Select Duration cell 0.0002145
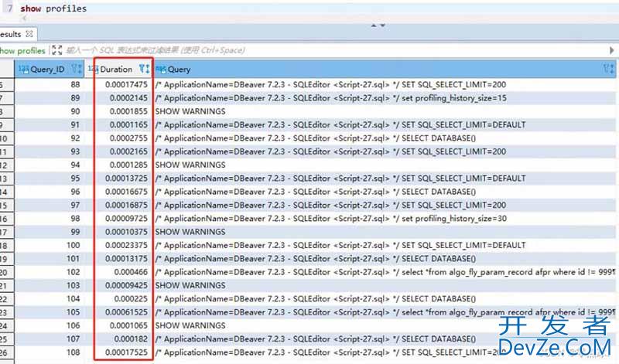 119,98
